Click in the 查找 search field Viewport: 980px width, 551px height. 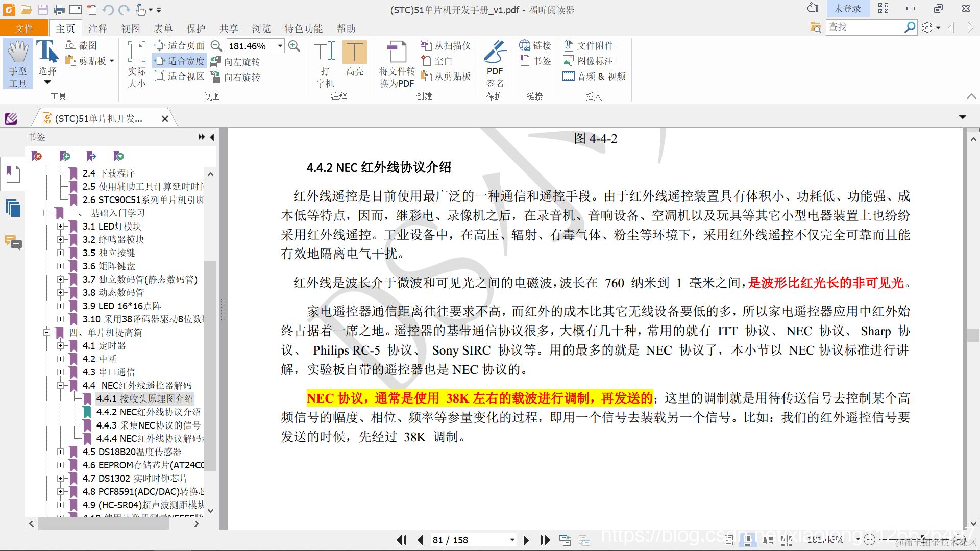coord(864,27)
